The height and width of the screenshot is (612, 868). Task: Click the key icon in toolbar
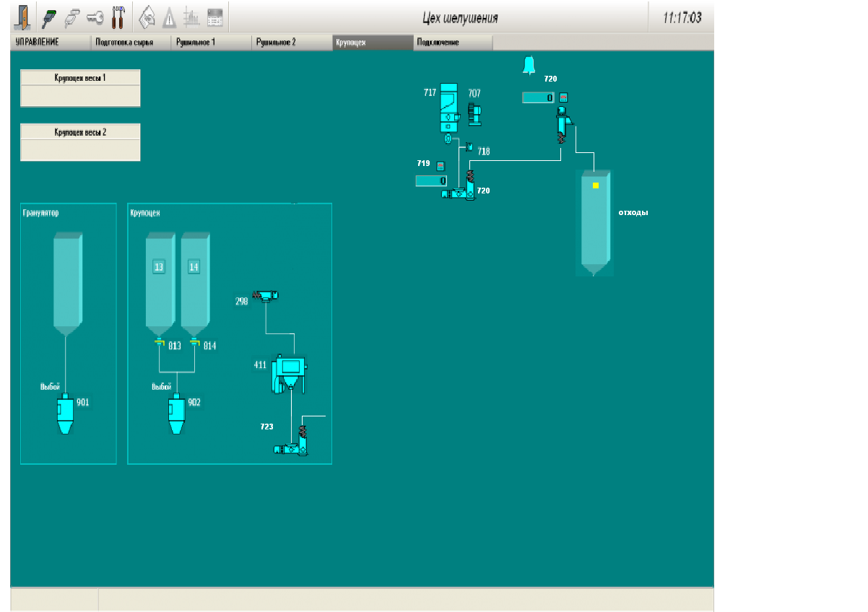94,17
